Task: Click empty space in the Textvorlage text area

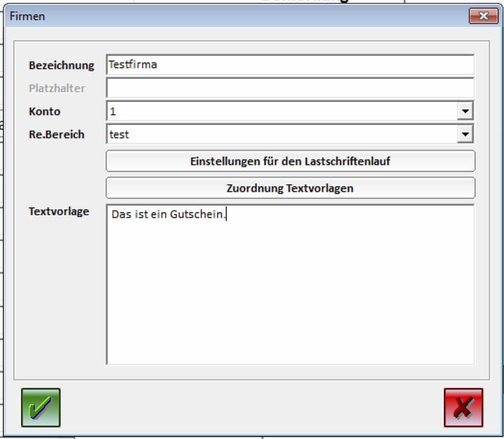Action: click(290, 296)
